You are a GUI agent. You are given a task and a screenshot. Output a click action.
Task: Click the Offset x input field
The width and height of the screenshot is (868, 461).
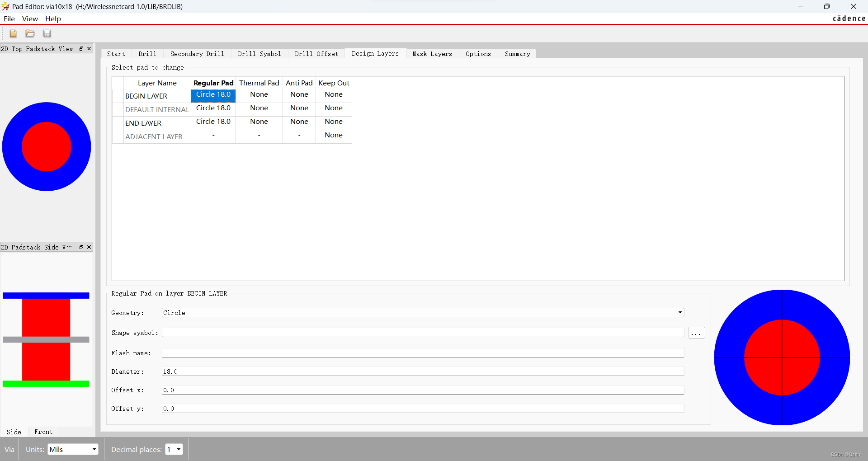423,390
